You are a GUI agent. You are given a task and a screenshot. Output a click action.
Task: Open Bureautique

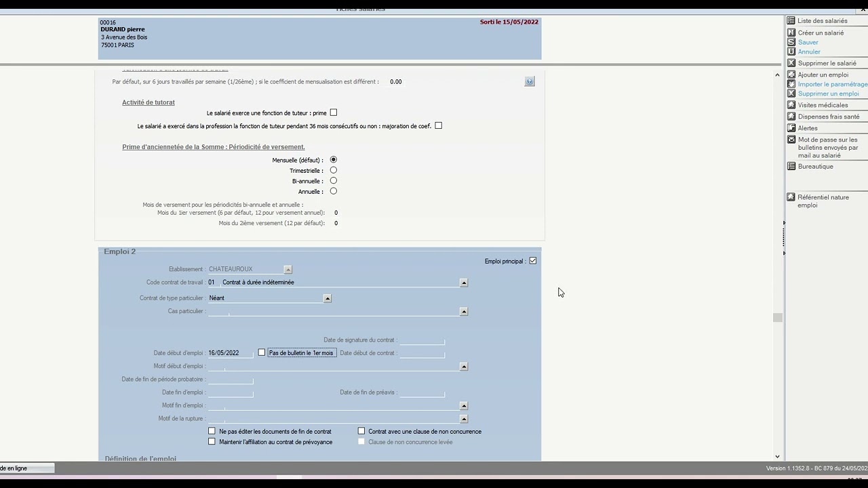click(816, 166)
